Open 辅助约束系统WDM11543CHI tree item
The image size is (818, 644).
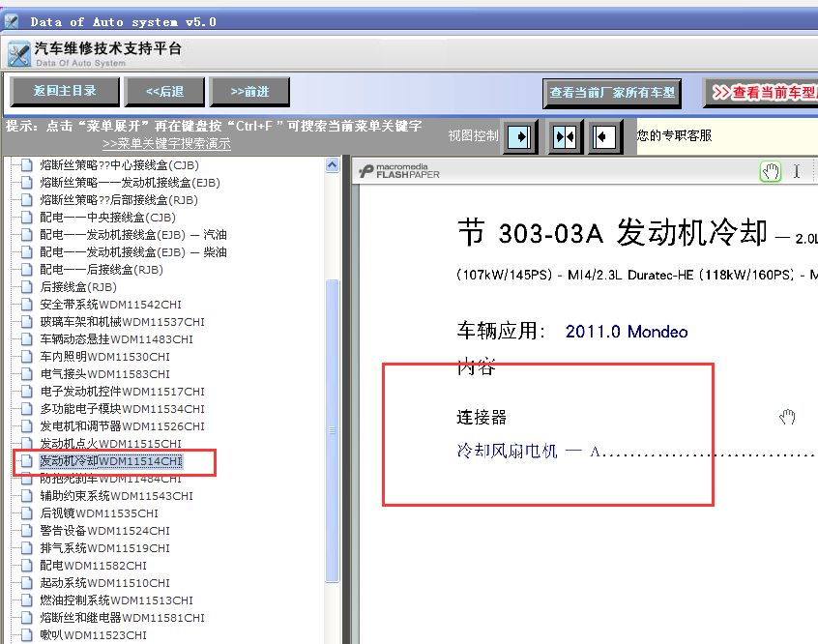coord(116,496)
